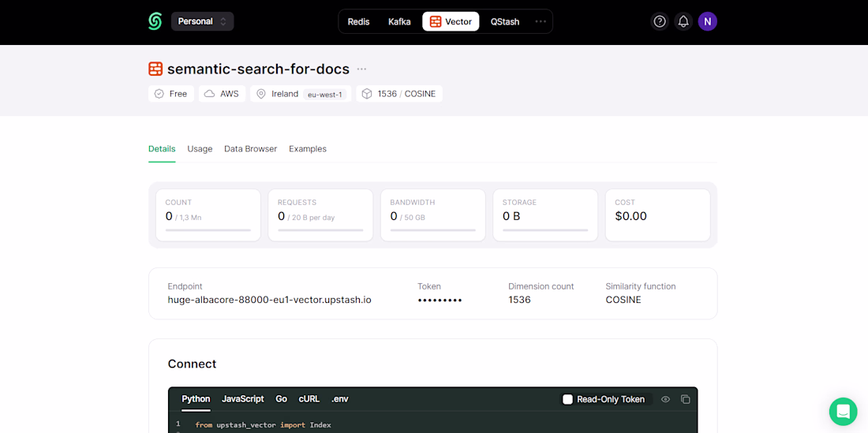Open more products ellipsis in navigation

click(541, 21)
